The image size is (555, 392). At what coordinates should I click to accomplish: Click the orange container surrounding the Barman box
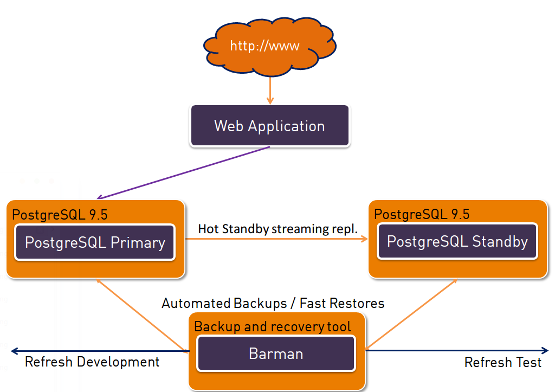tap(276, 380)
